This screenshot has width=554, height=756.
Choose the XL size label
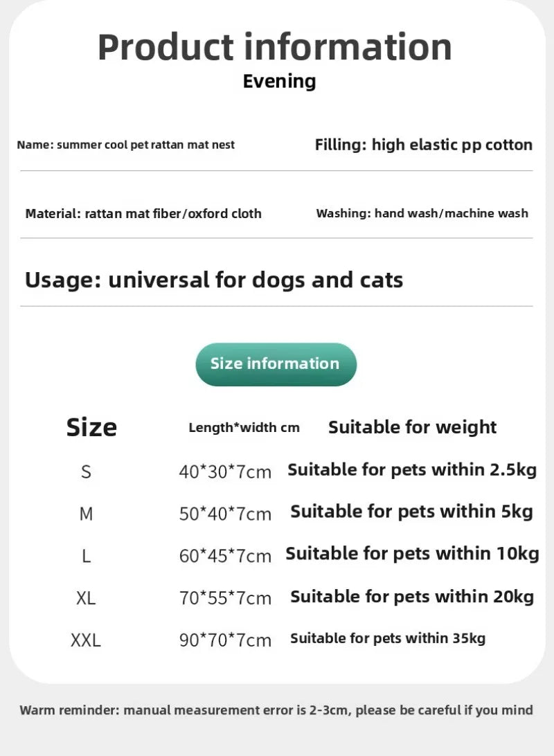(x=86, y=598)
